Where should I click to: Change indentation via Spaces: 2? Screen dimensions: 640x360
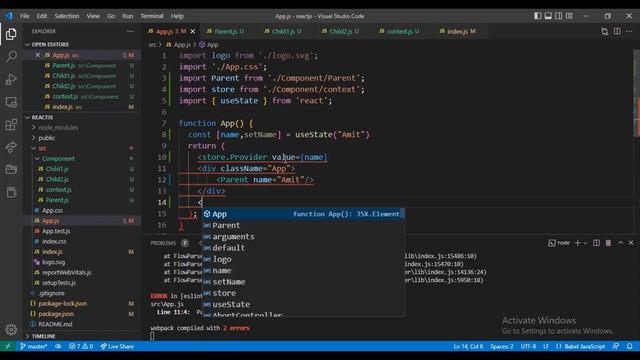(502, 347)
